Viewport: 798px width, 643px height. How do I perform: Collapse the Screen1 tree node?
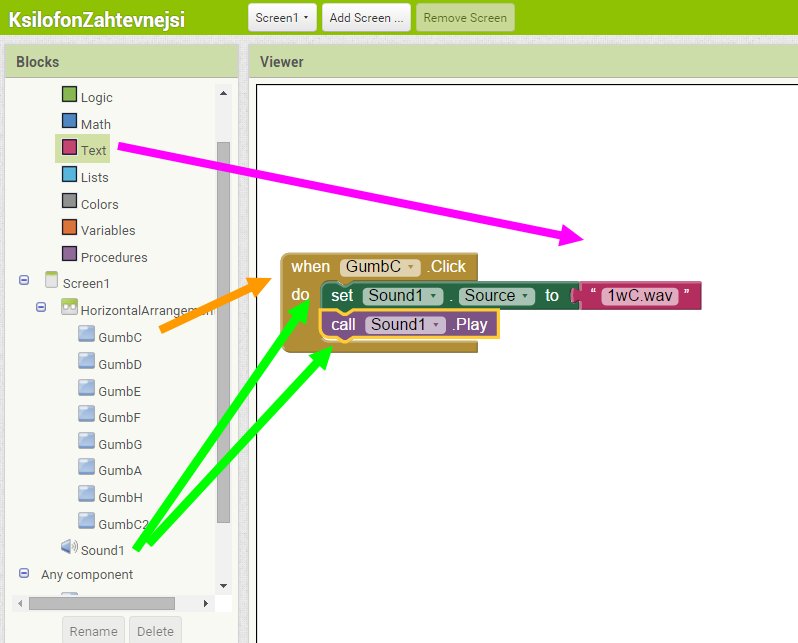coord(24,282)
